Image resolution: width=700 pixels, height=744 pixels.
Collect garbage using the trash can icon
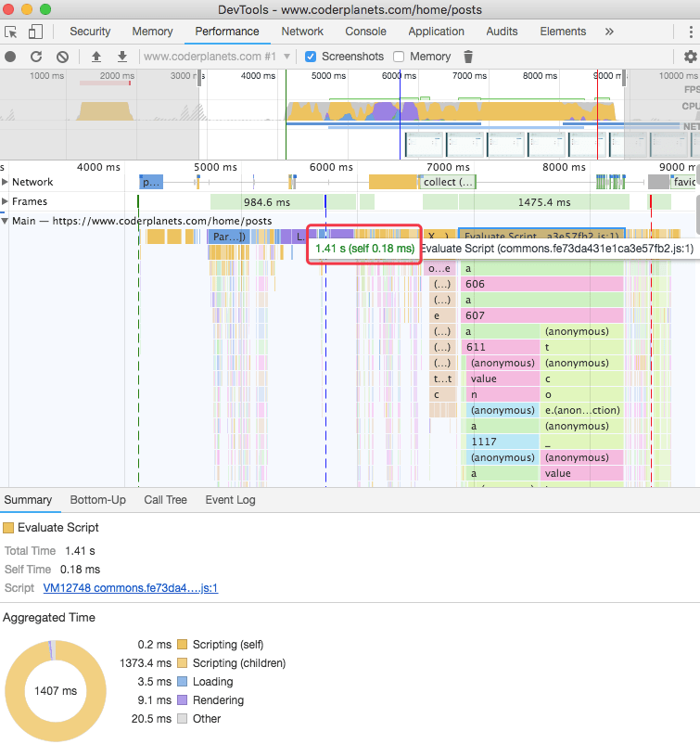click(468, 57)
